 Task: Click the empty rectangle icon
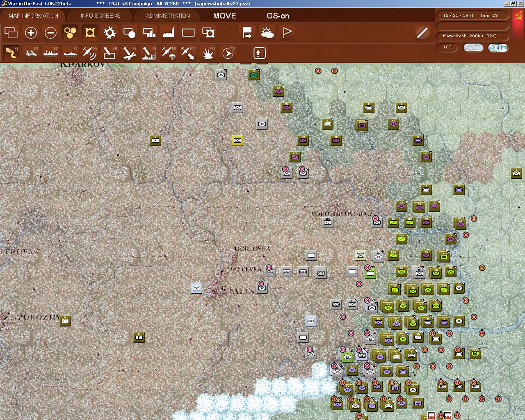(188, 32)
